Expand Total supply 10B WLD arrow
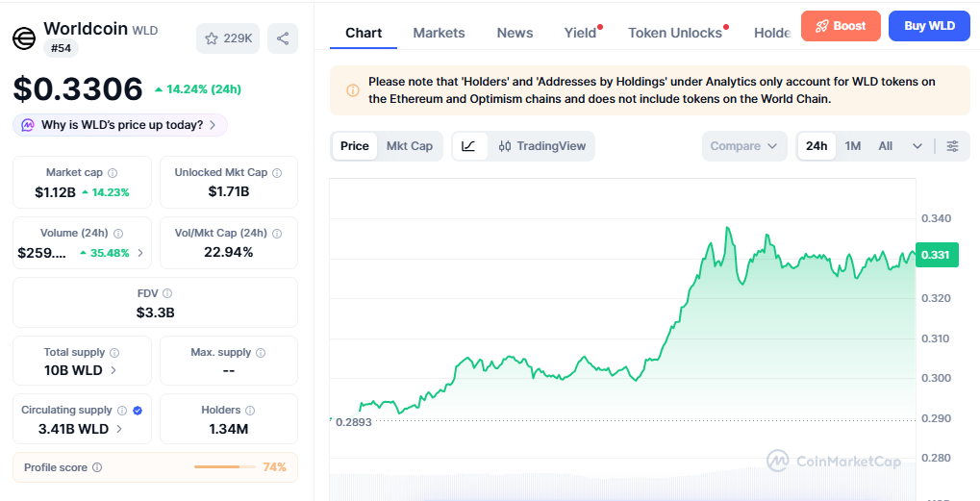 113,370
